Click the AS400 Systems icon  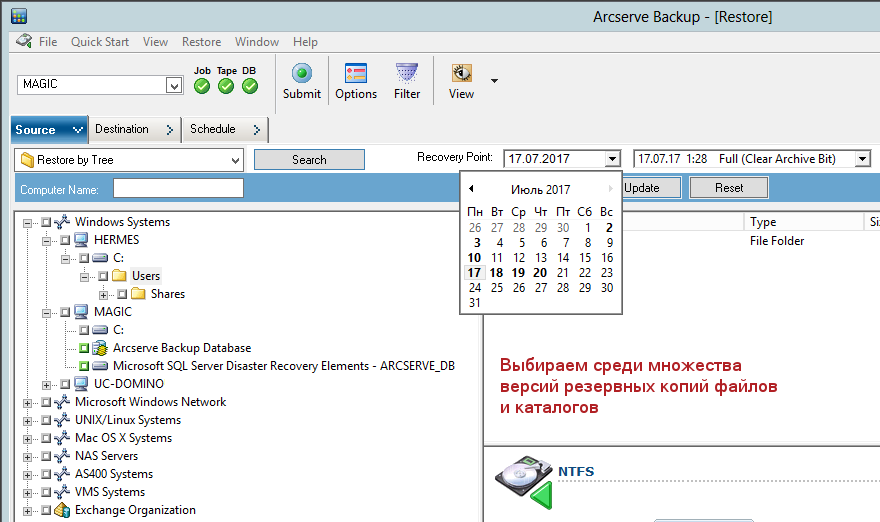(x=62, y=474)
